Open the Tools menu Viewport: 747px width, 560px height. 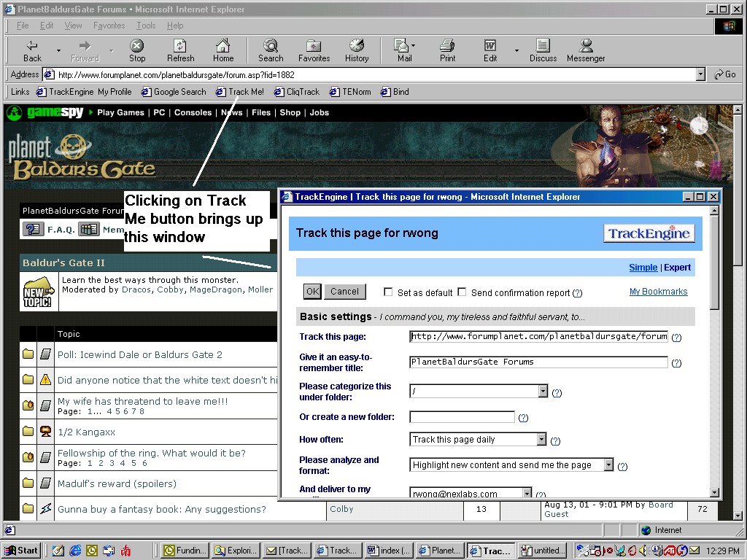(x=146, y=26)
